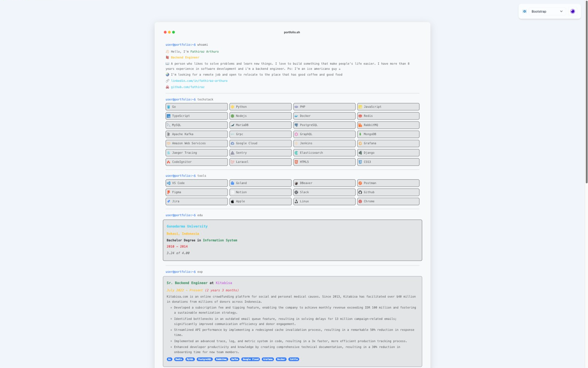The height and width of the screenshot is (368, 588).
Task: Open the linkedin.com/in/fathiraz-arthuro link
Action: (x=199, y=81)
